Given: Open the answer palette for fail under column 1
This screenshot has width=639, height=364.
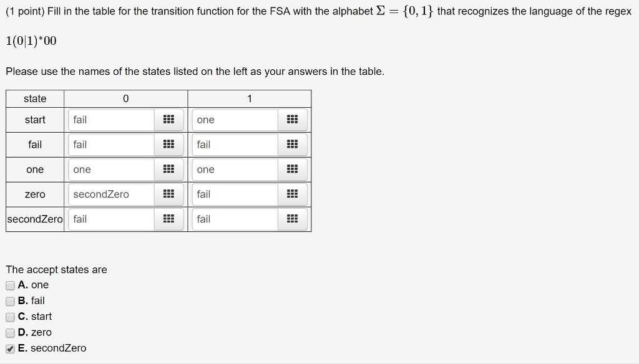Looking at the screenshot, I should pyautogui.click(x=293, y=145).
